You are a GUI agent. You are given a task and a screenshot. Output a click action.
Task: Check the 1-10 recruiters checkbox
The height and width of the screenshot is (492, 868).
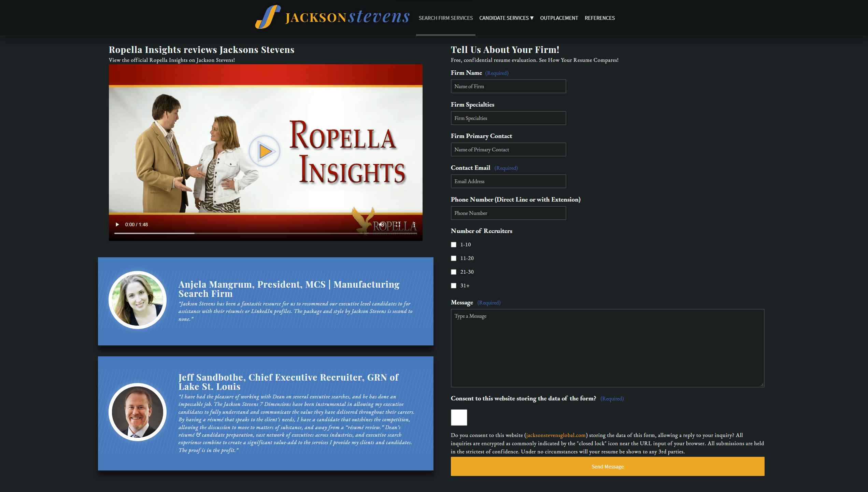click(x=454, y=245)
